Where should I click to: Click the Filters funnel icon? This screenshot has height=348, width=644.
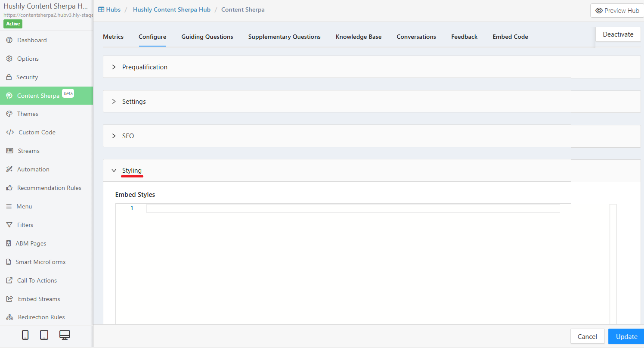[x=9, y=225]
